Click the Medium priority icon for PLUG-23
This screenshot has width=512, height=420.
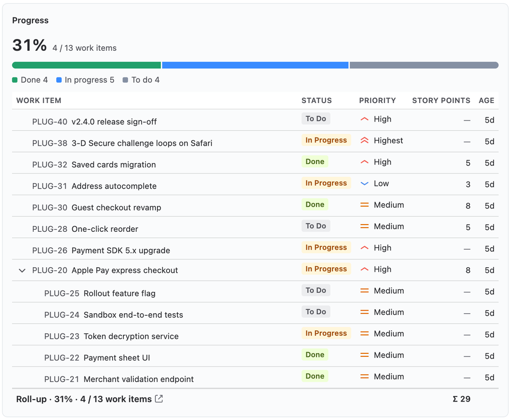(364, 334)
